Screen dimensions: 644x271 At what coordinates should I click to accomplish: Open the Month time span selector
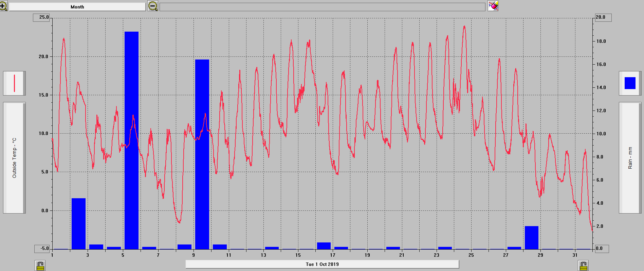(77, 7)
